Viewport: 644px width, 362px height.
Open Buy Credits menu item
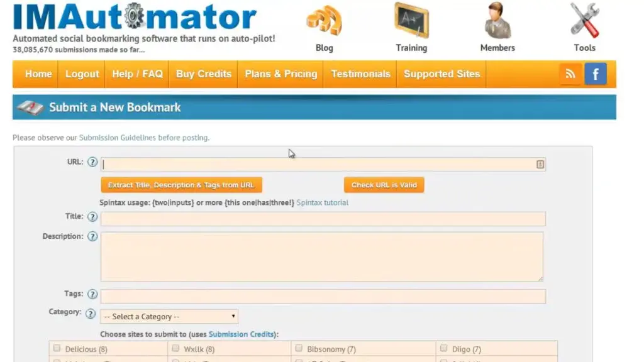(204, 74)
